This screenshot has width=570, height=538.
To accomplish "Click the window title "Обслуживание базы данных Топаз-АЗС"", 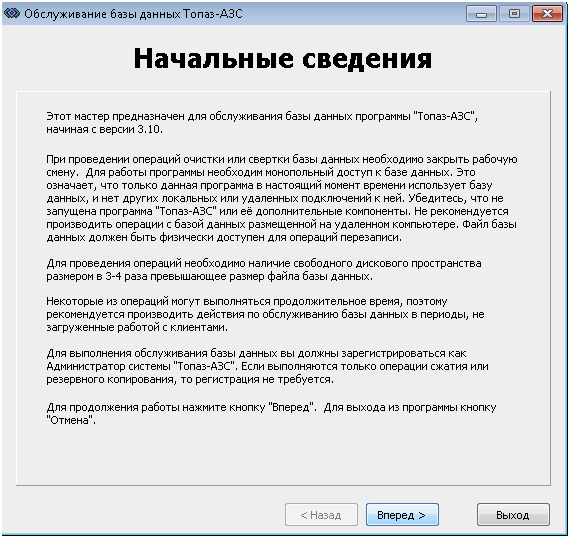I will click(133, 14).
